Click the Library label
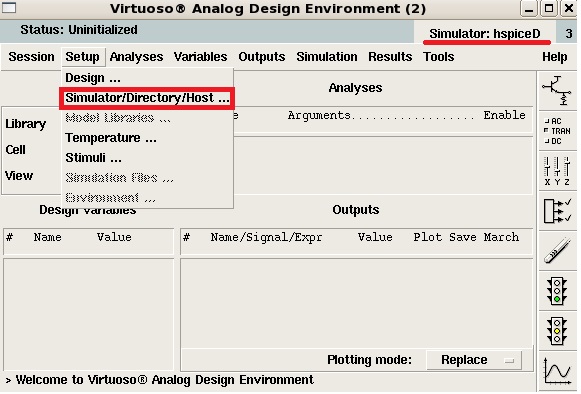This screenshot has height=394, width=581. point(26,124)
